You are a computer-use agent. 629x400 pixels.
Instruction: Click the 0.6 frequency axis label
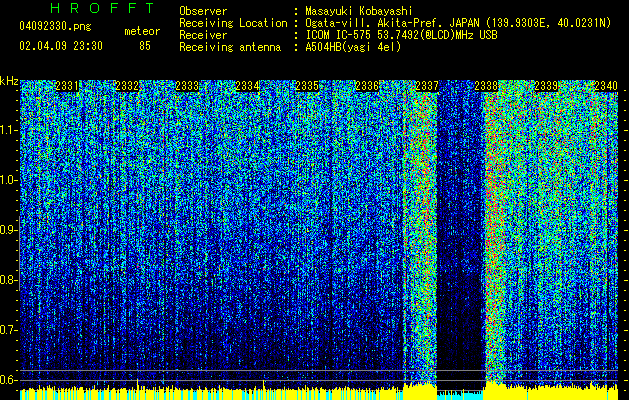tap(9, 380)
